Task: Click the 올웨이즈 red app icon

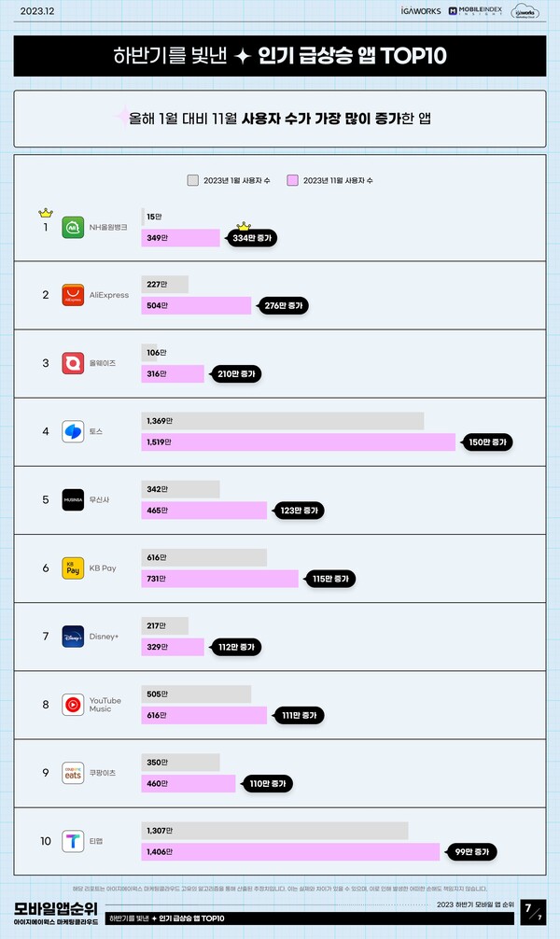Action: click(73, 363)
